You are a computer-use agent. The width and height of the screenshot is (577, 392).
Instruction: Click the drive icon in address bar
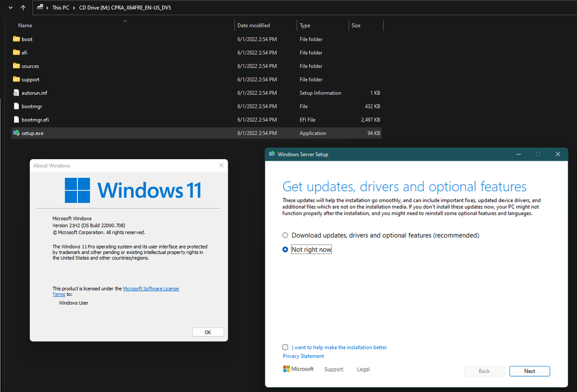point(40,7)
